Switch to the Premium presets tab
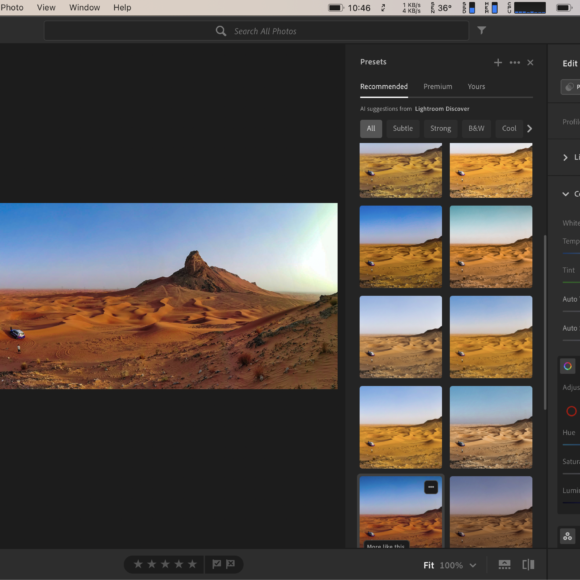 click(x=438, y=87)
